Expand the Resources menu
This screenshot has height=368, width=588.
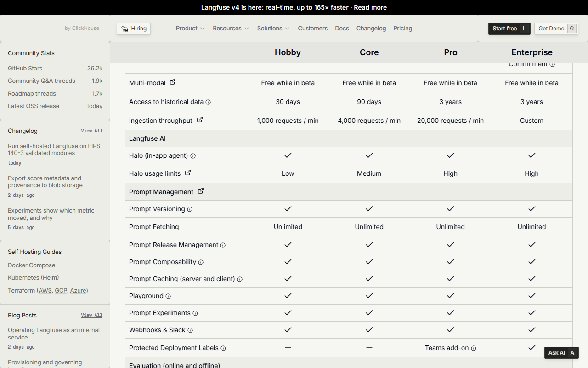pos(231,29)
